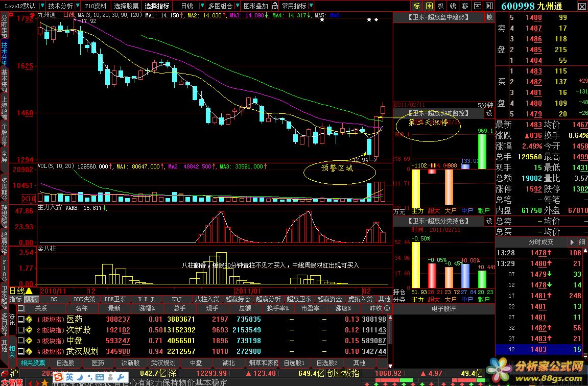Click the play-to-end panel toggle icon
Image resolution: width=588 pixels, height=386 pixels.
point(489,6)
